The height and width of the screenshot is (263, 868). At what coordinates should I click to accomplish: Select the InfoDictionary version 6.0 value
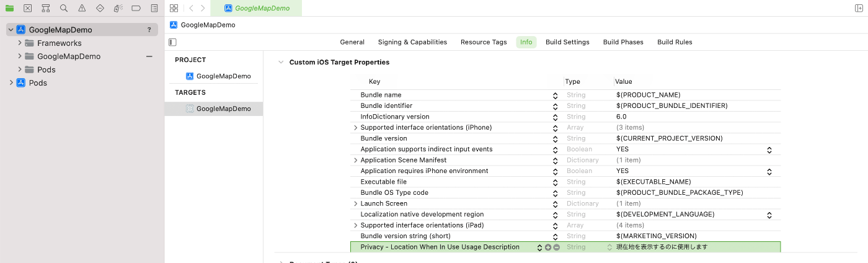tap(621, 117)
